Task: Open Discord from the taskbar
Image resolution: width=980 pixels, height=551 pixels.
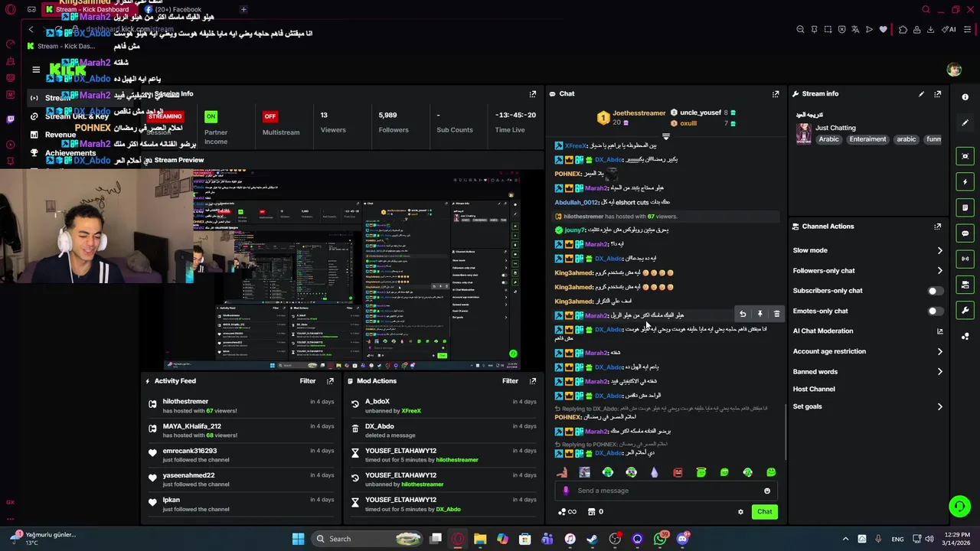Action: [x=683, y=539]
